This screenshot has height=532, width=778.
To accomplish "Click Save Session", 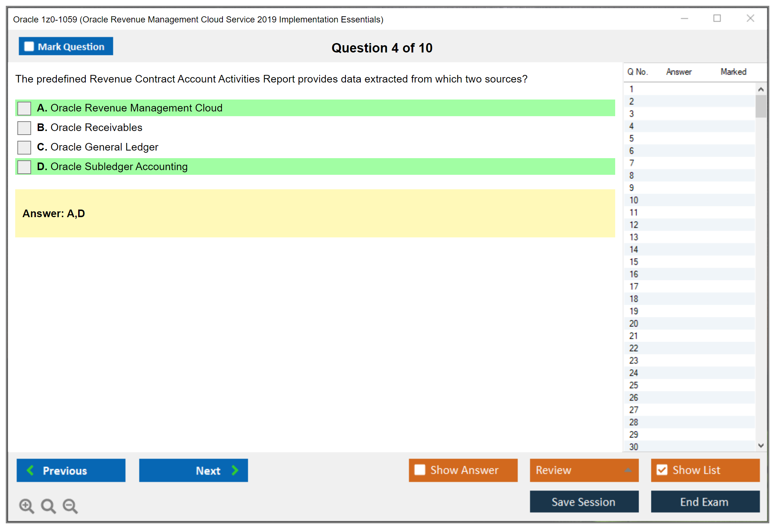I will pyautogui.click(x=584, y=502).
